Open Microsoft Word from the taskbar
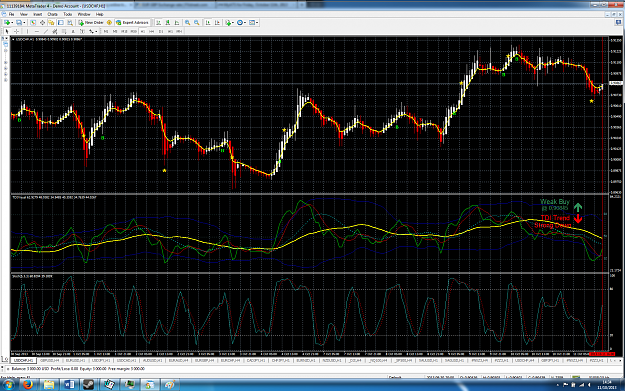Viewport: 625px width, 391px height. pos(69,385)
